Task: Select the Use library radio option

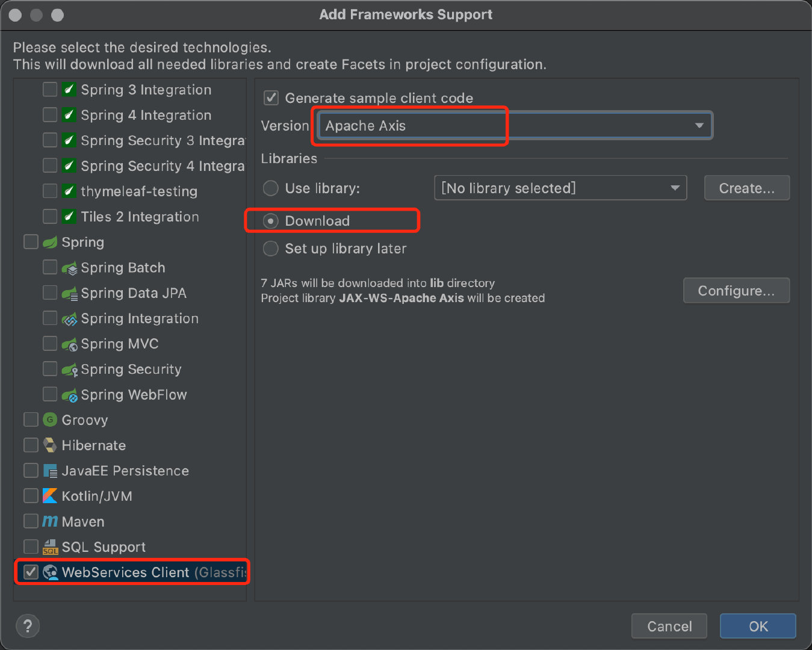Action: pyautogui.click(x=271, y=188)
